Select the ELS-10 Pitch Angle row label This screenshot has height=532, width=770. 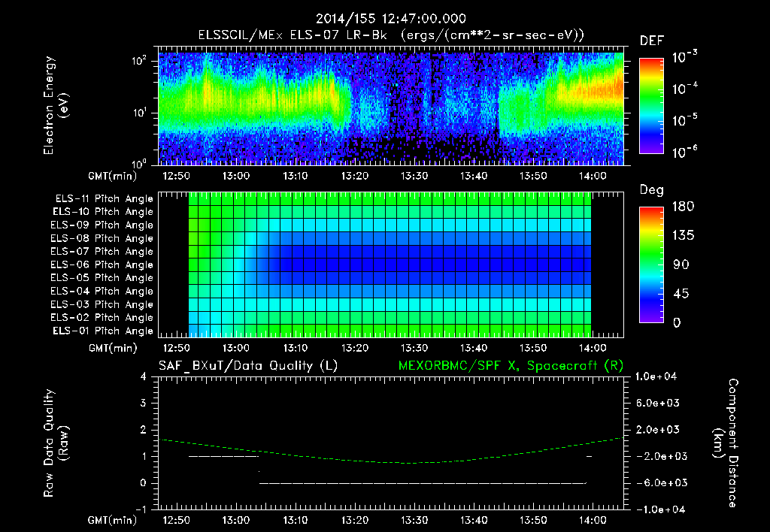tap(103, 212)
